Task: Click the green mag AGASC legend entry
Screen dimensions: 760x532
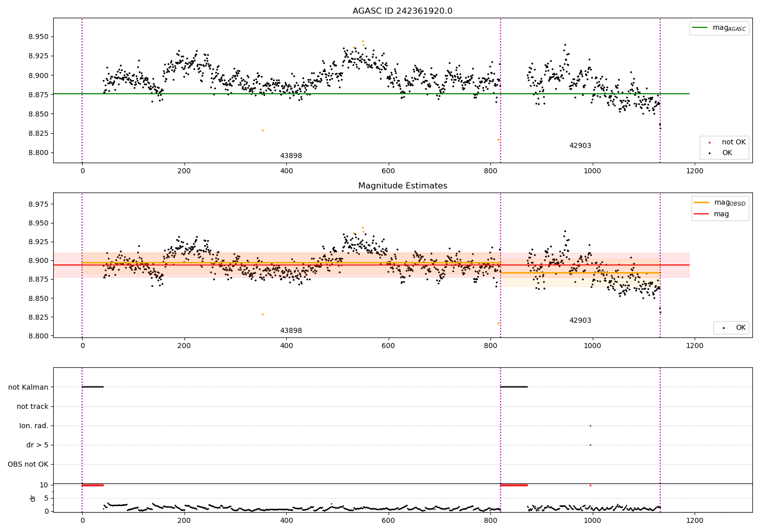Action: 719,28
